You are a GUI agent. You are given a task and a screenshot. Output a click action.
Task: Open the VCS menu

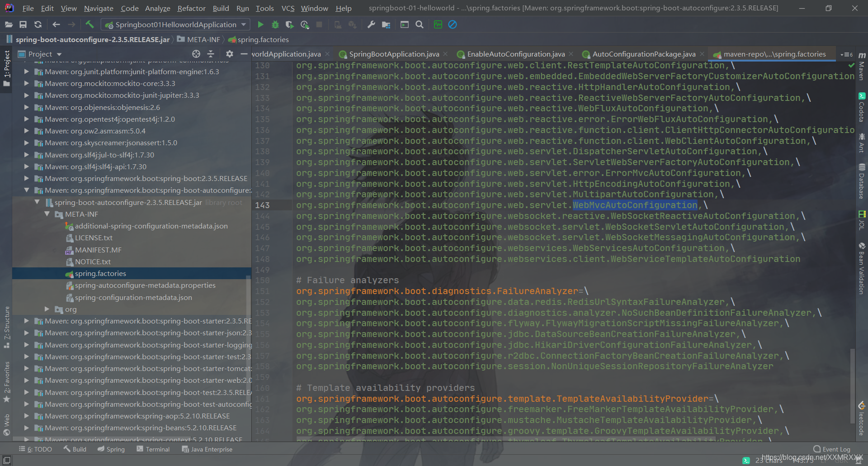288,8
